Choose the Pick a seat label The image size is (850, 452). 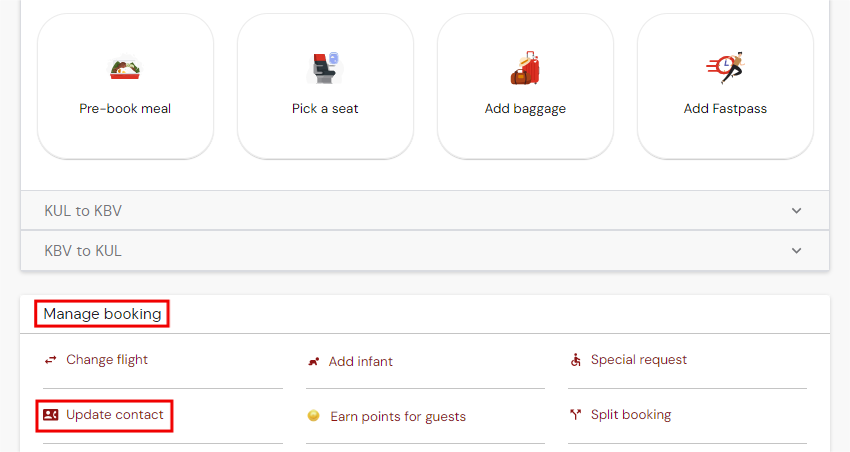tap(325, 109)
